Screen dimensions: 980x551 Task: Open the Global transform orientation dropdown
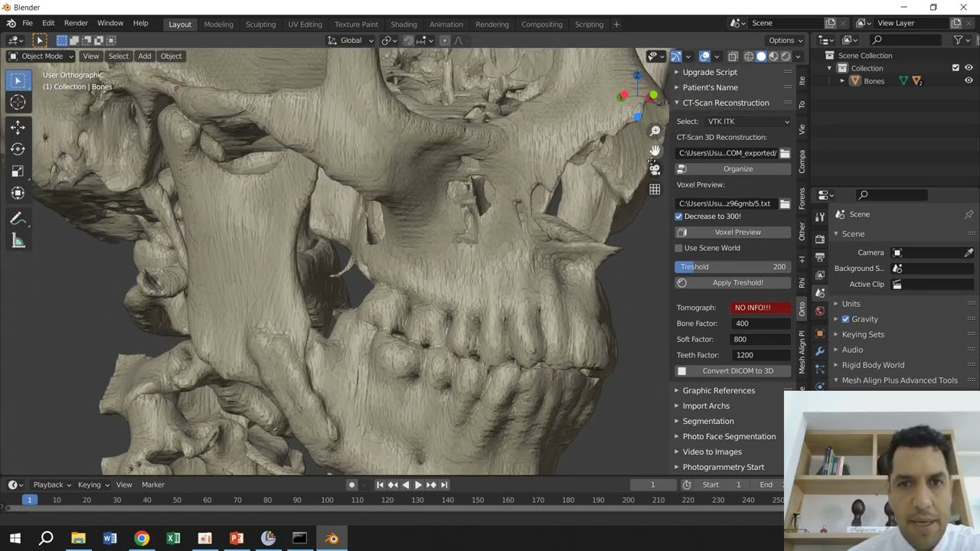pyautogui.click(x=351, y=41)
